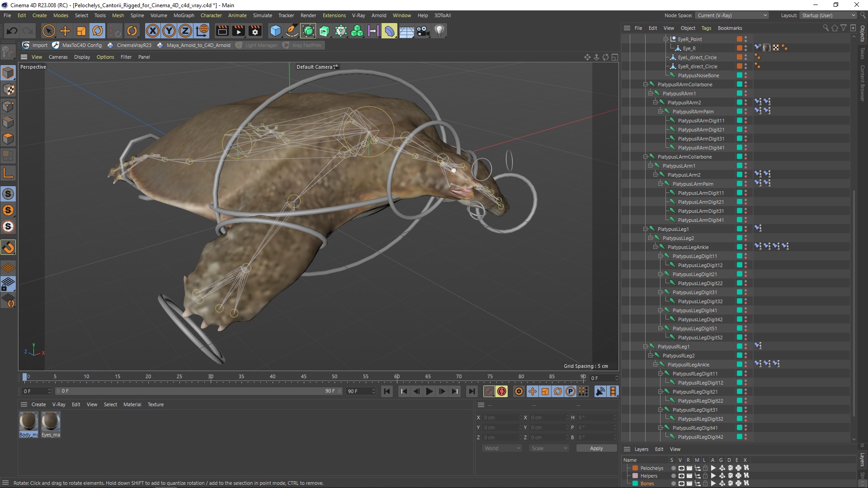The height and width of the screenshot is (488, 868).
Task: Click MaxToC4D Config button
Action: coord(77,45)
